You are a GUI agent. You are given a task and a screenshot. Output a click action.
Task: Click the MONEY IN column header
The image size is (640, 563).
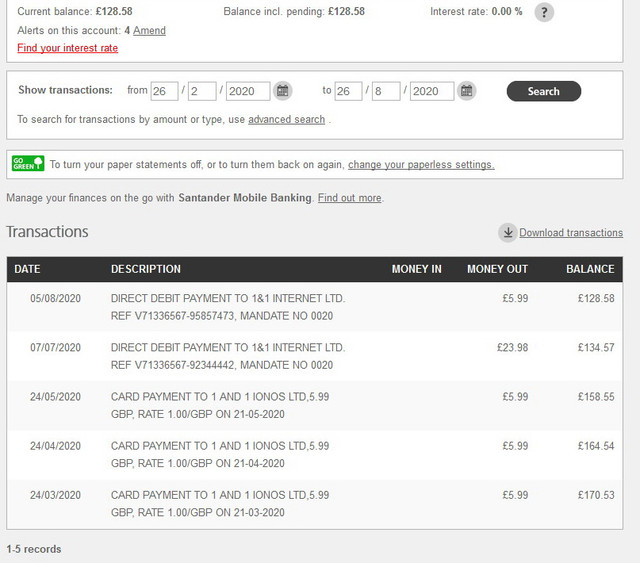(x=417, y=269)
